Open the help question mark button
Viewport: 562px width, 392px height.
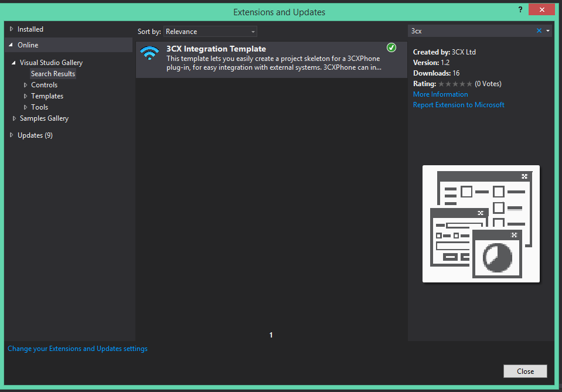click(x=520, y=10)
